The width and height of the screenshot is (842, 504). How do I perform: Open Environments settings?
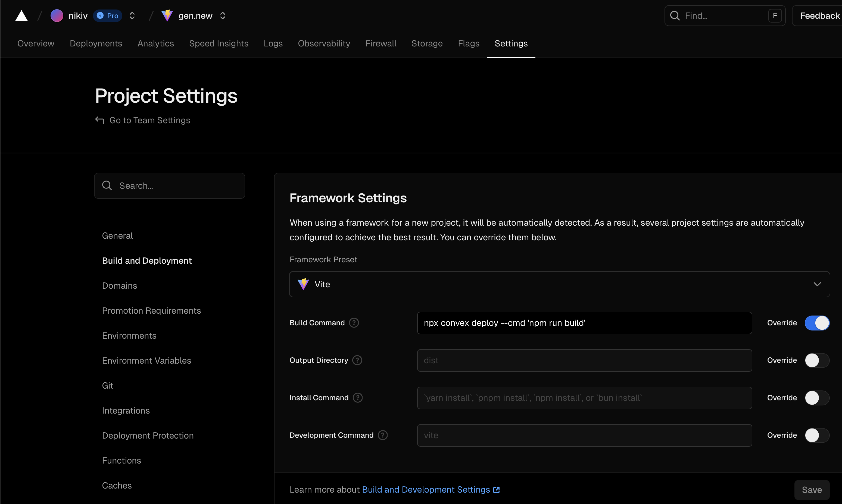pos(129,336)
